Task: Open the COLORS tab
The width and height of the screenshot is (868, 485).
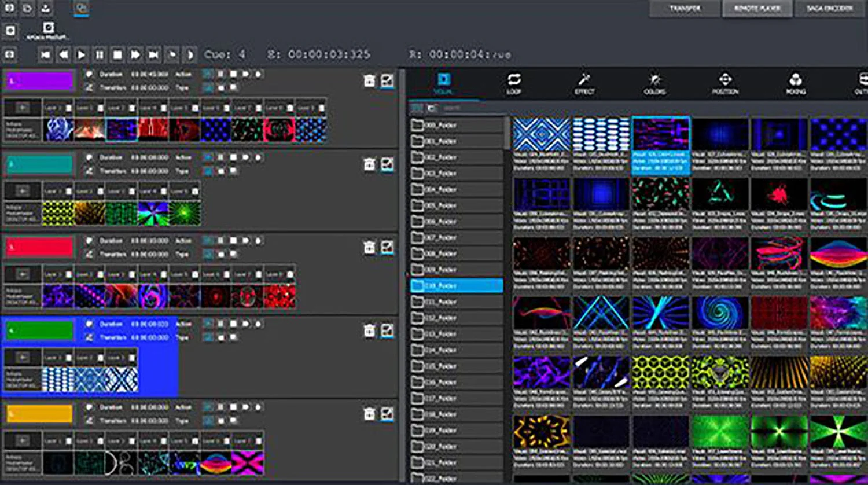Action: coord(655,84)
